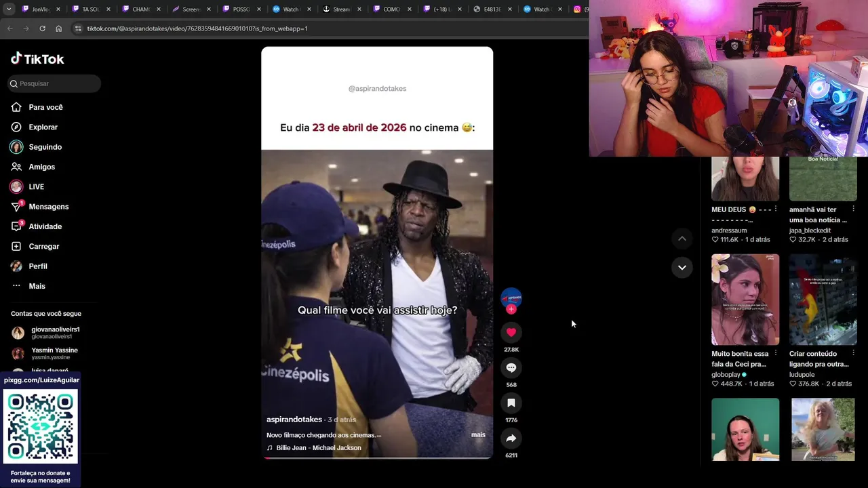
Task: Open 'Criar conteúdo ligando pra outra' thumbnail
Action: point(823,300)
